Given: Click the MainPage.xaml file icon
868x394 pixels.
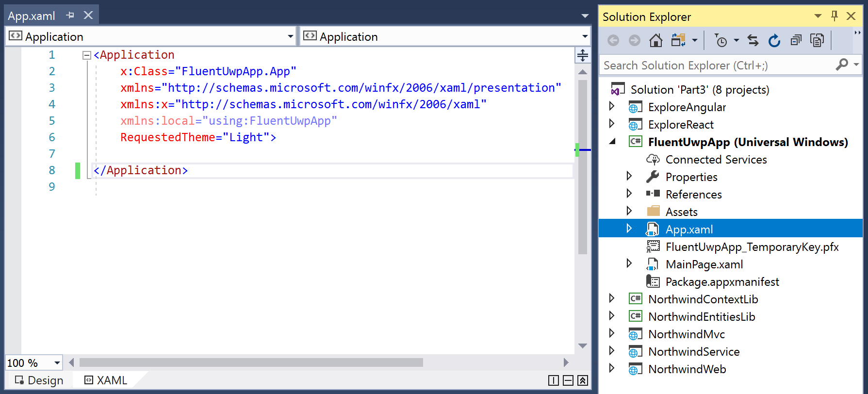Looking at the screenshot, I should coord(653,264).
